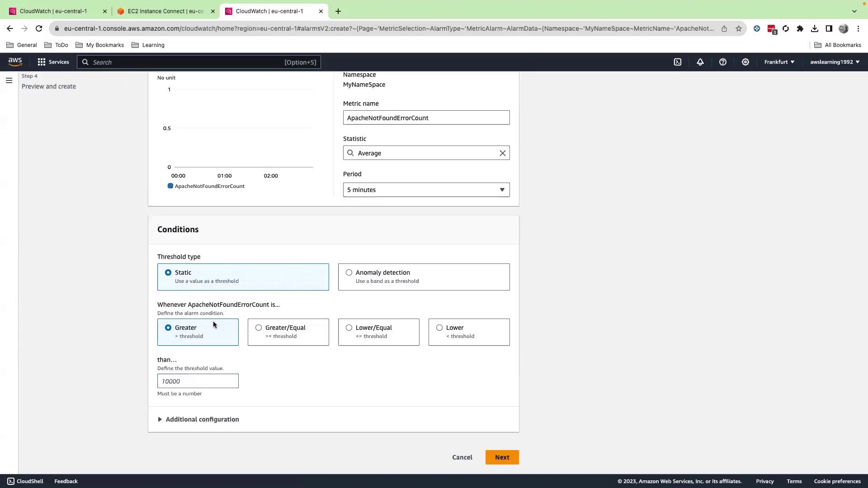Open the AWS home logo
This screenshot has width=868, height=488.
click(15, 62)
